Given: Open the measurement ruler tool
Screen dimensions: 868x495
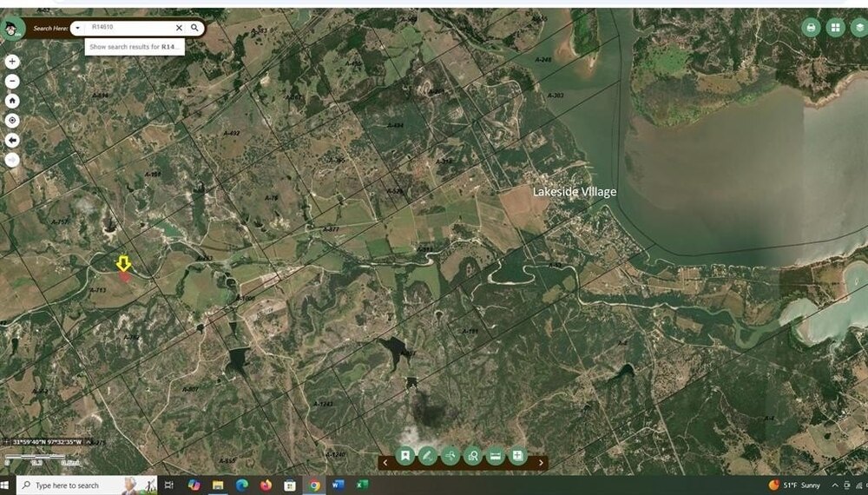Looking at the screenshot, I should 495,455.
